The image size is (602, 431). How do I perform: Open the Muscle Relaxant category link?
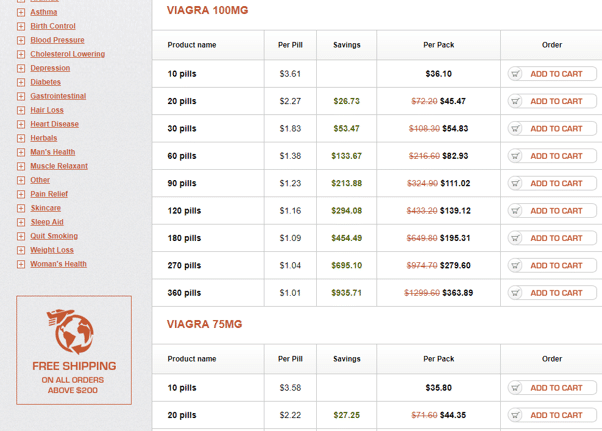coord(59,166)
